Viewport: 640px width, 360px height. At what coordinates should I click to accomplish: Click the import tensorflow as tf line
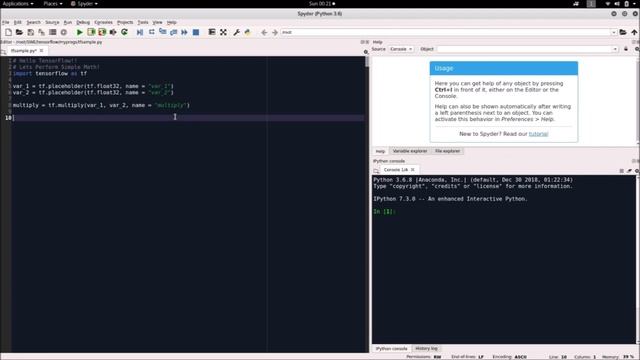pyautogui.click(x=50, y=73)
